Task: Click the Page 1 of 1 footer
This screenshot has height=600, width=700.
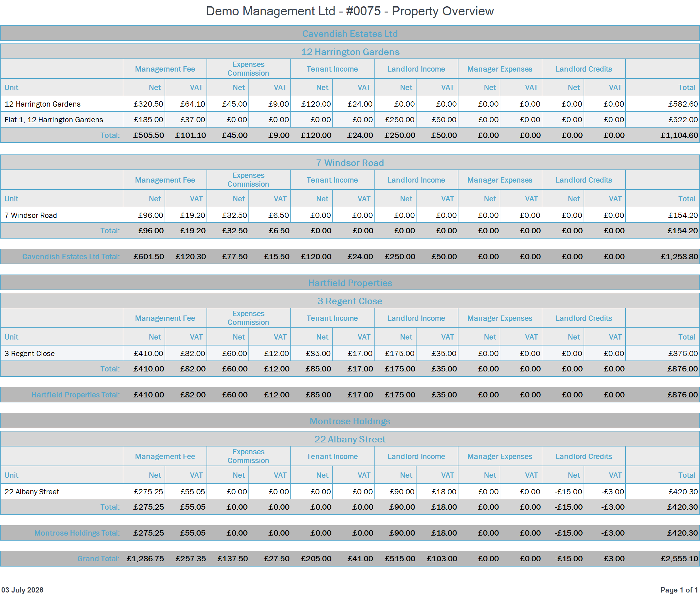Action: point(679,590)
